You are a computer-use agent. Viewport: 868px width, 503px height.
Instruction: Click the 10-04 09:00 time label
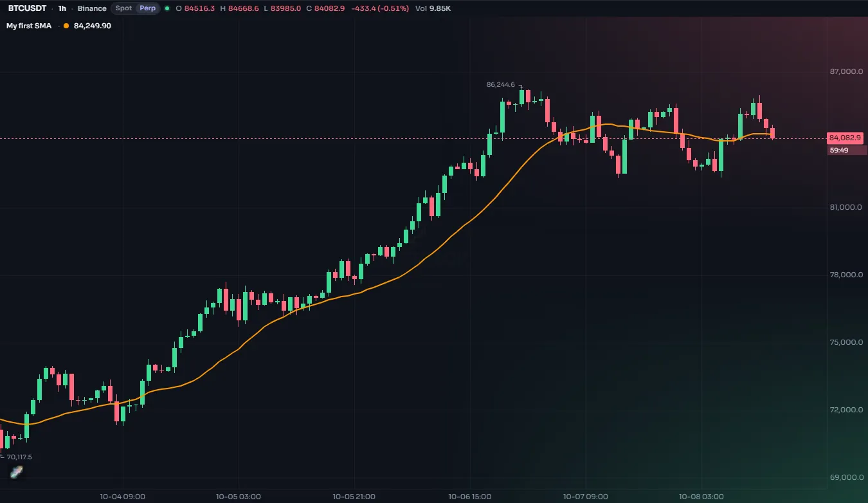tap(122, 497)
